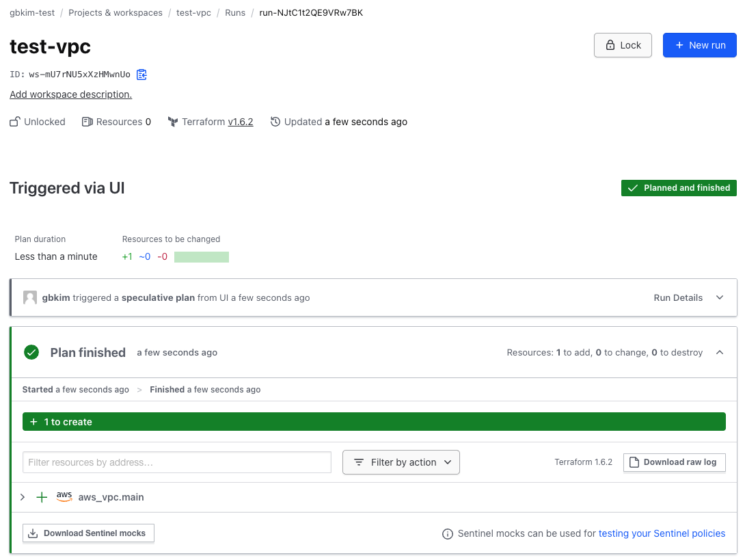This screenshot has height=560, width=745.
Task: Go to Projects & workspaces breadcrumb
Action: (116, 12)
